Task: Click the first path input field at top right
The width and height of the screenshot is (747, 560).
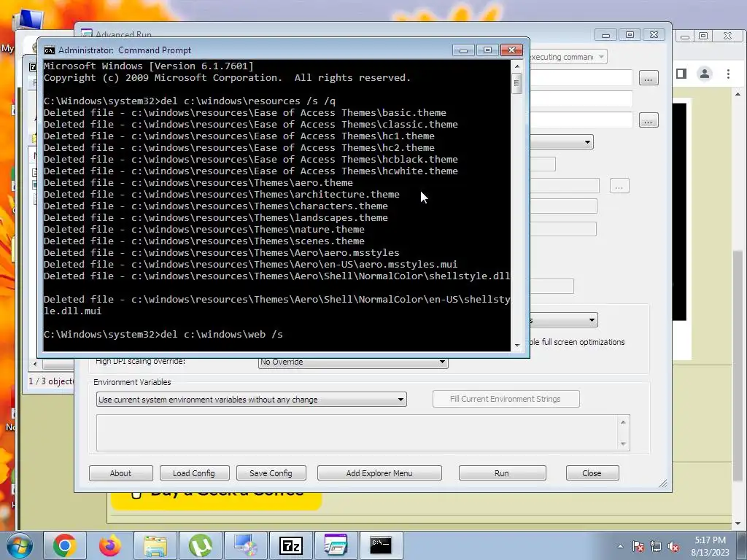Action: tap(581, 77)
